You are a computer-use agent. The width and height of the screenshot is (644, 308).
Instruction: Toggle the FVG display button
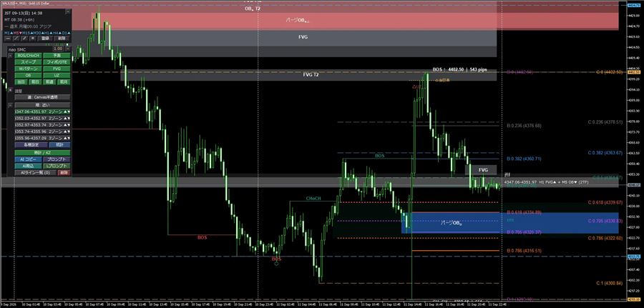tap(57, 69)
